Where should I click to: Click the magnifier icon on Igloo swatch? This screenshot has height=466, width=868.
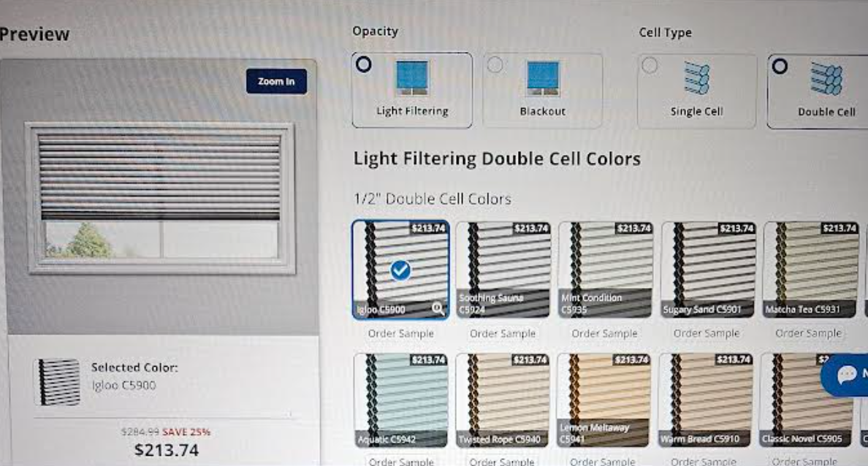(438, 309)
